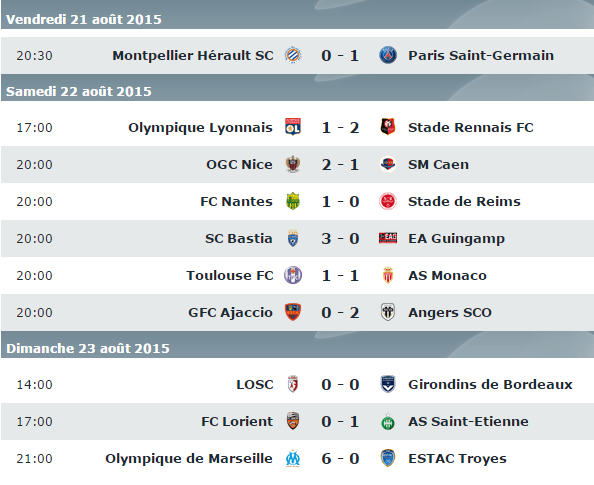Click the Stade Rennais FC crest
Image resolution: width=594 pixels, height=485 pixels.
pos(388,127)
